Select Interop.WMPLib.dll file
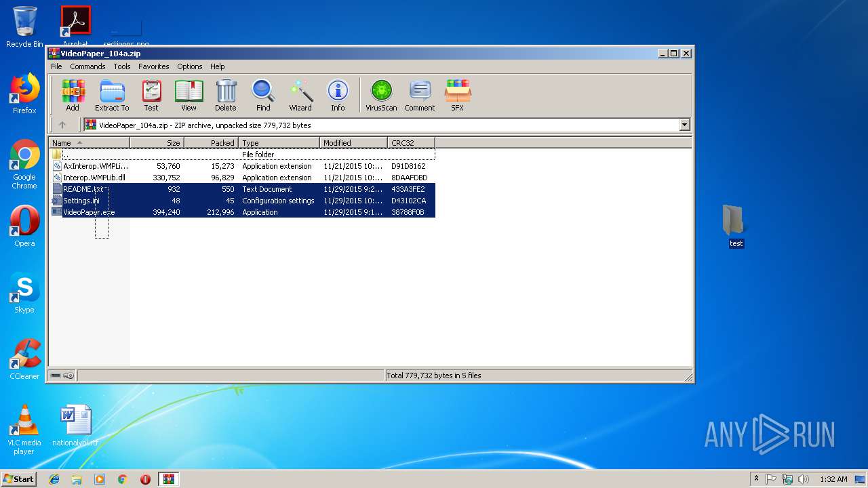Screen dimensions: 868x488 pos(243,178)
